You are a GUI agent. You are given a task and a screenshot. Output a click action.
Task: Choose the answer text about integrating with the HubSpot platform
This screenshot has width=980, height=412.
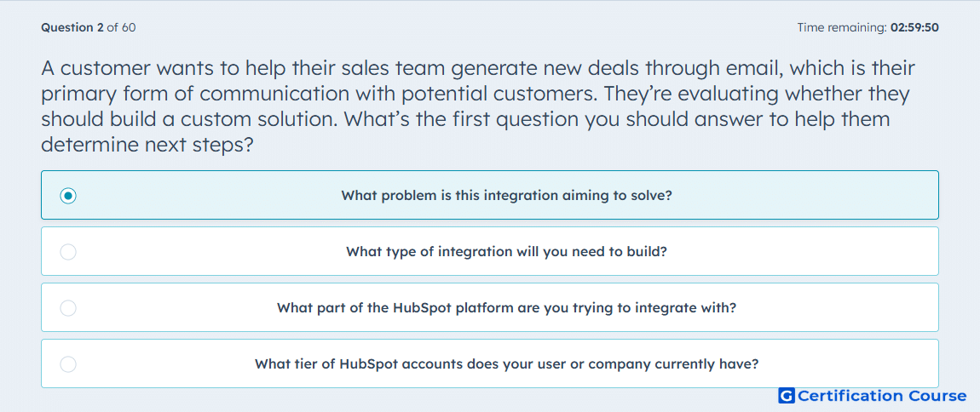pos(506,308)
